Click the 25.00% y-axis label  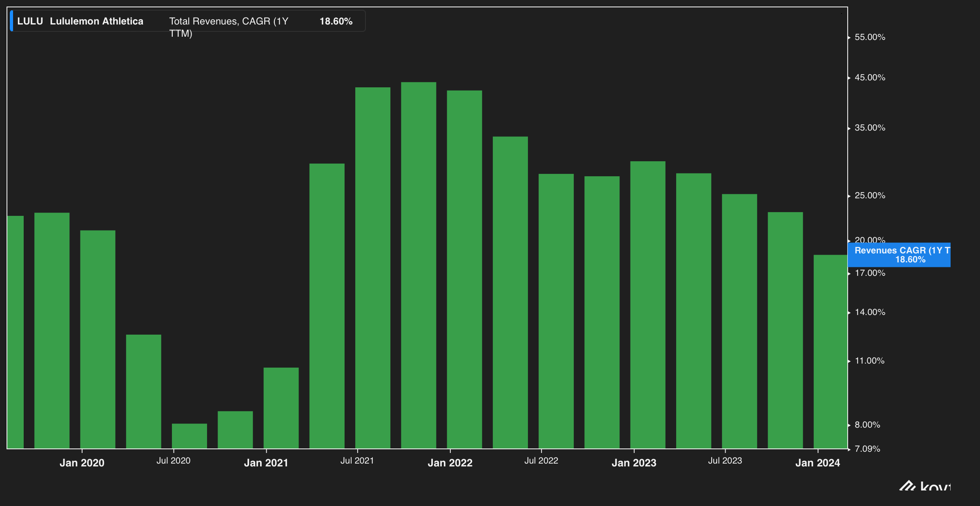tap(870, 195)
